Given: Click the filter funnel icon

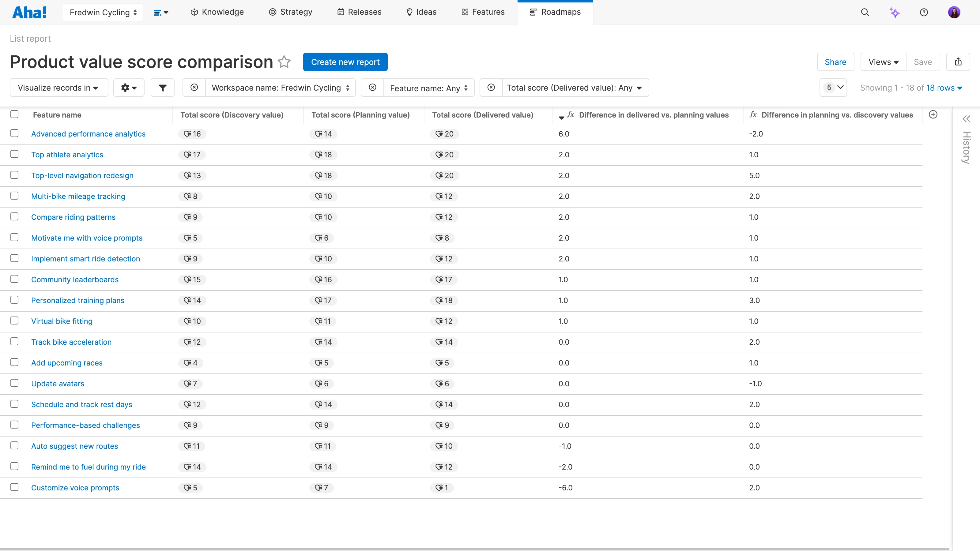Looking at the screenshot, I should pyautogui.click(x=162, y=88).
